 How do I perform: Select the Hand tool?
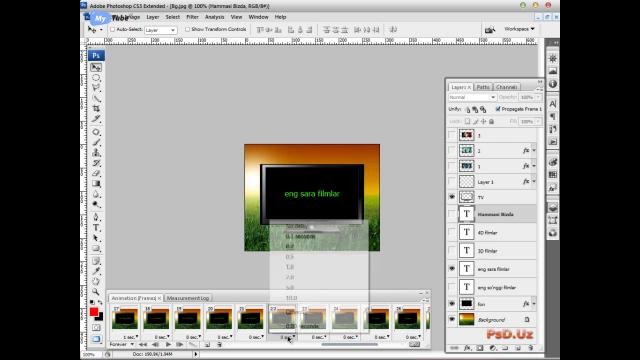coord(96,282)
